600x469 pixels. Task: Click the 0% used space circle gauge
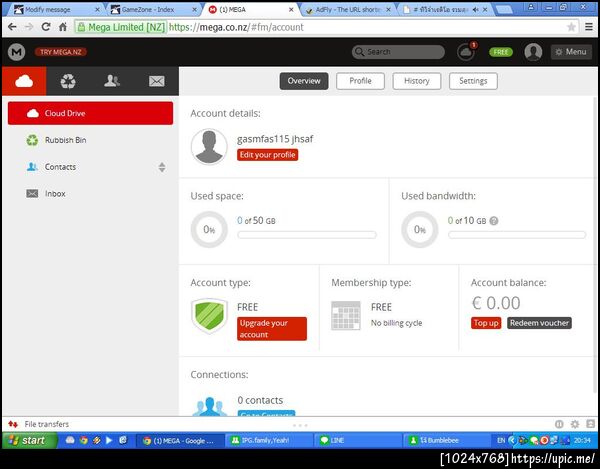[209, 230]
